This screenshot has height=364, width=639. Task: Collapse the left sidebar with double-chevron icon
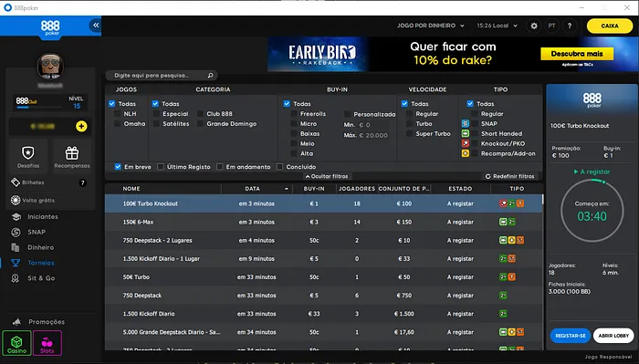coord(95,26)
